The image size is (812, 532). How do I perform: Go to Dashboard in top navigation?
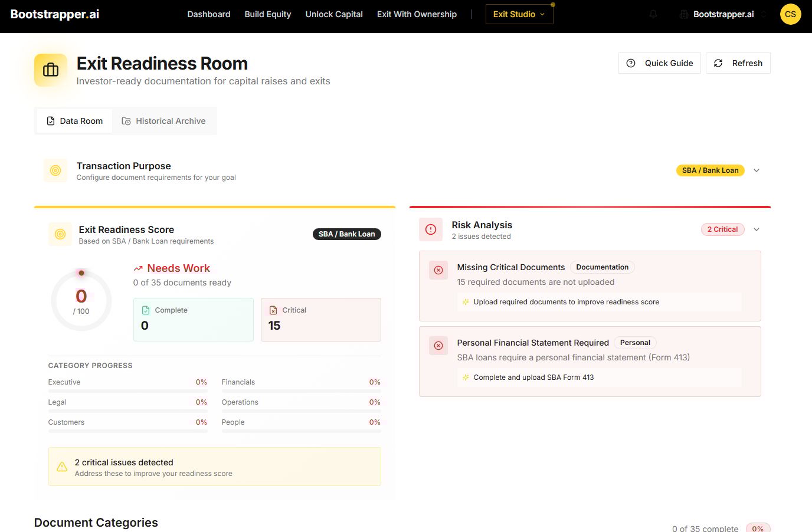pos(209,14)
